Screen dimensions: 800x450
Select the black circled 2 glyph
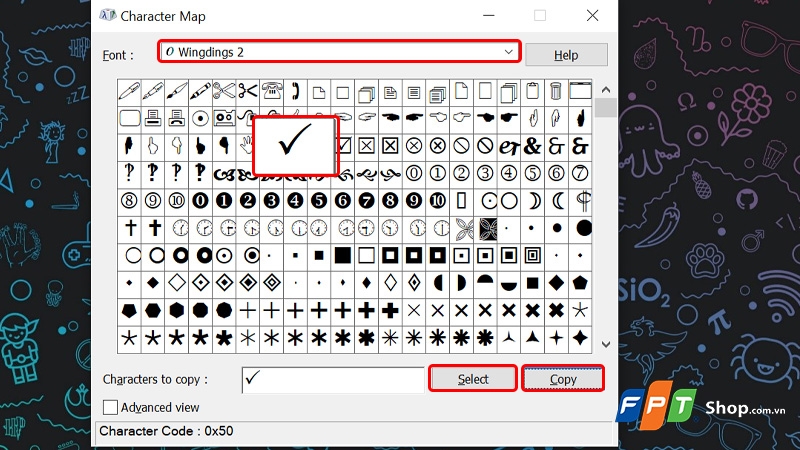(x=248, y=201)
